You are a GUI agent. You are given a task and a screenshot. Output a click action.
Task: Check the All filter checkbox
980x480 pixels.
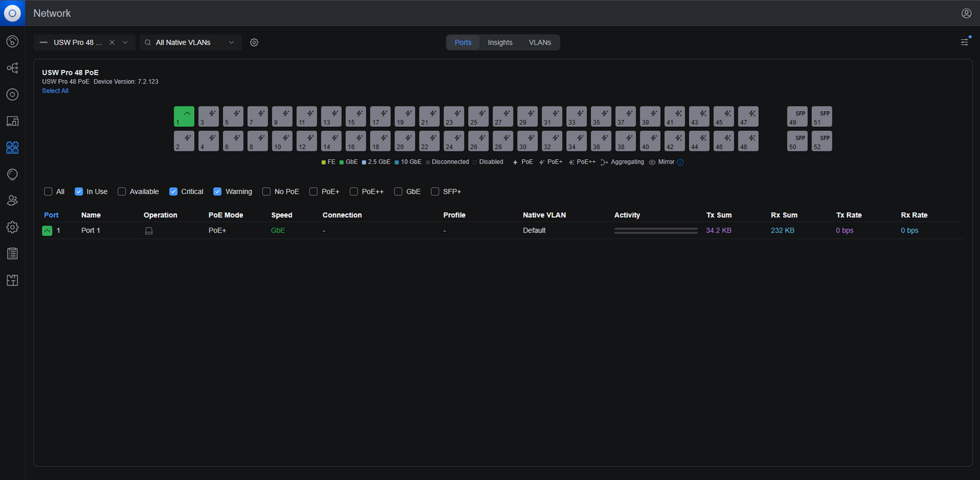tap(48, 192)
